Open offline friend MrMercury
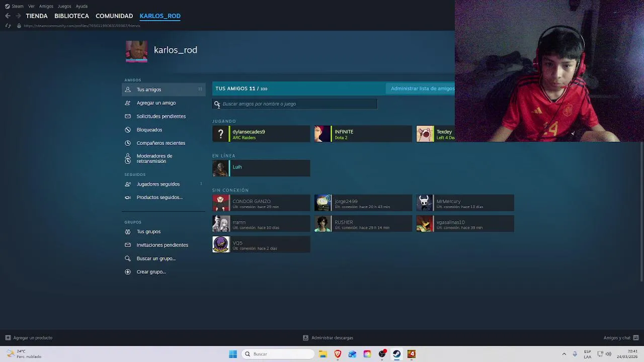 tap(465, 203)
